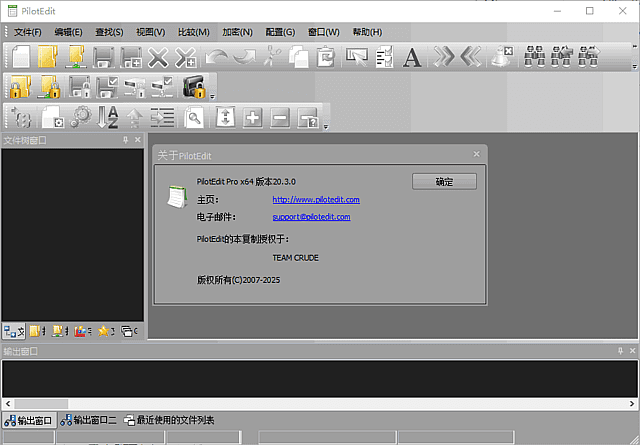
Task: Save the file with the floppy disk icon
Action: pyautogui.click(x=103, y=56)
